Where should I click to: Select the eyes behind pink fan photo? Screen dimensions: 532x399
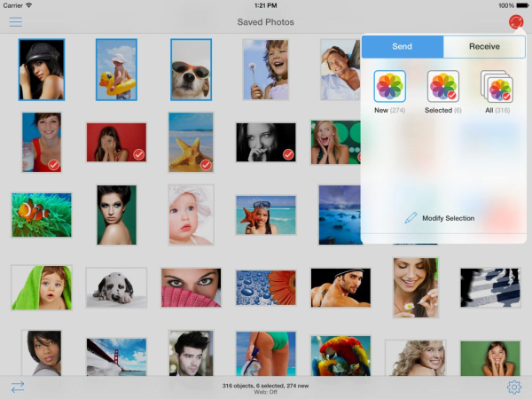191,287
